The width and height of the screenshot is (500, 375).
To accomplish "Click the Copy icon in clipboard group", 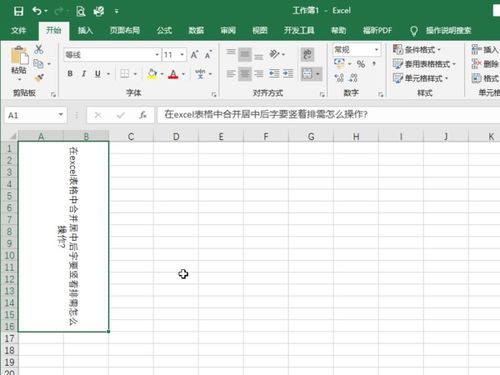I will point(38,63).
